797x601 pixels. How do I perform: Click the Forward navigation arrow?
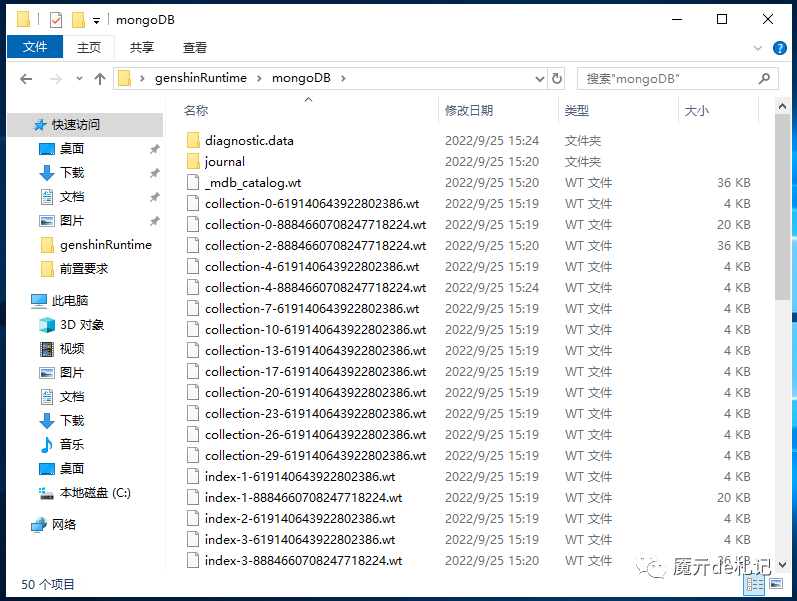pyautogui.click(x=55, y=79)
